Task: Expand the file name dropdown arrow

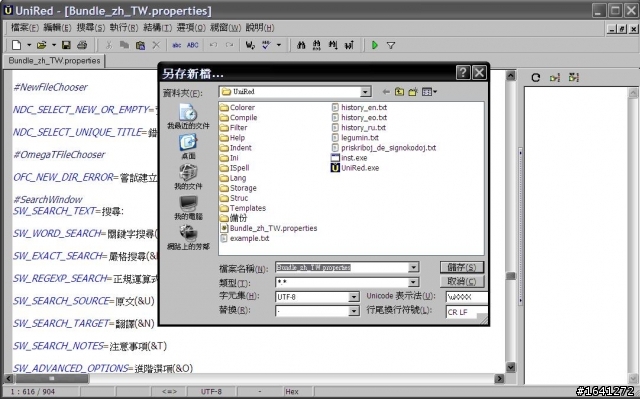Action: click(413, 268)
